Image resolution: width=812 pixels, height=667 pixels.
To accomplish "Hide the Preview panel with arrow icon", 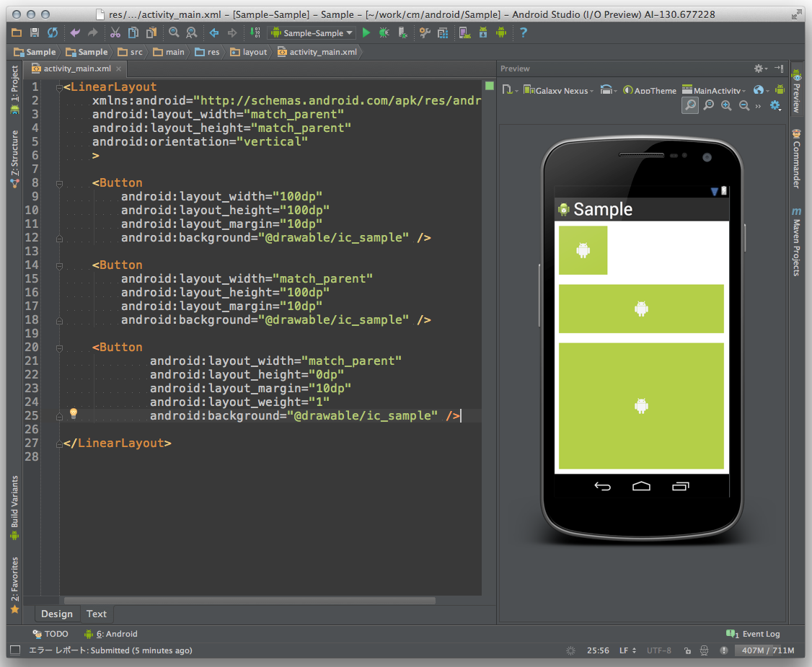I will click(x=778, y=69).
